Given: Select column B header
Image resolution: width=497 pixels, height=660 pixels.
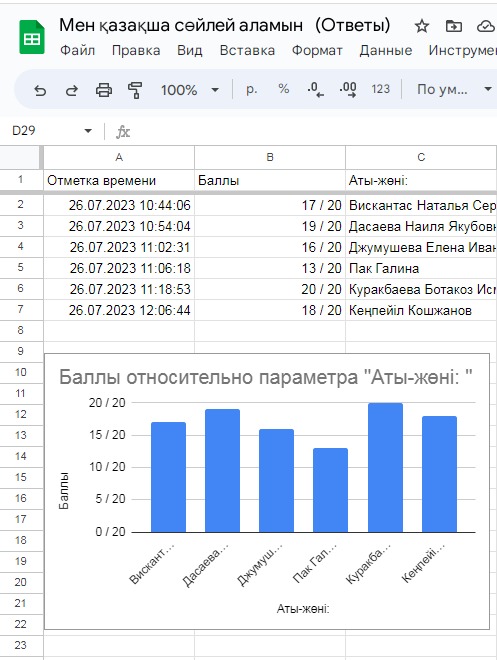Looking at the screenshot, I should (270, 157).
